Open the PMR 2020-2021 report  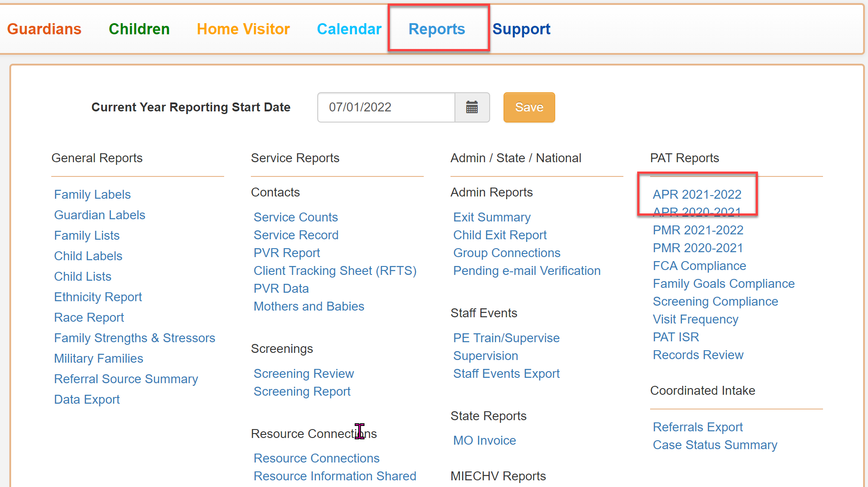698,248
